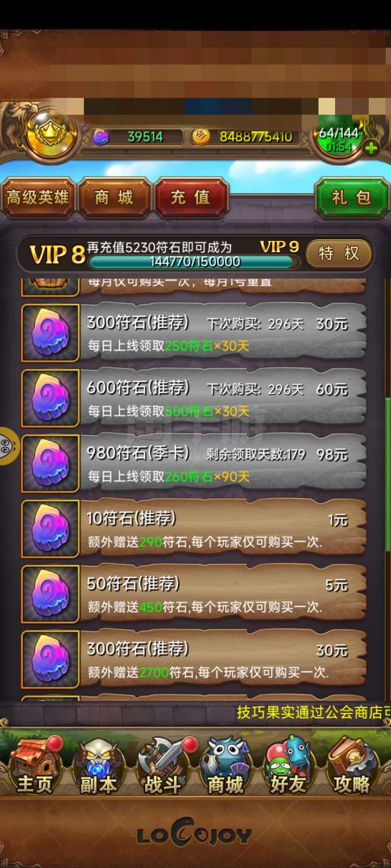The height and width of the screenshot is (868, 391).
Task: Click the 特权 VIP privileges button
Action: 339,253
